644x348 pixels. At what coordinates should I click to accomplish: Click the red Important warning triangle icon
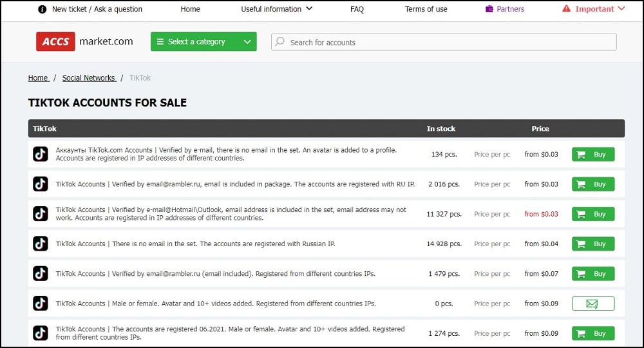(x=566, y=8)
